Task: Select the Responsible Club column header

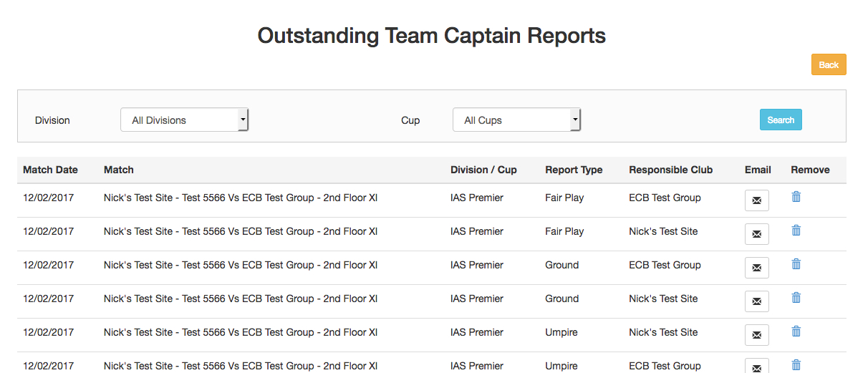Action: pyautogui.click(x=671, y=170)
